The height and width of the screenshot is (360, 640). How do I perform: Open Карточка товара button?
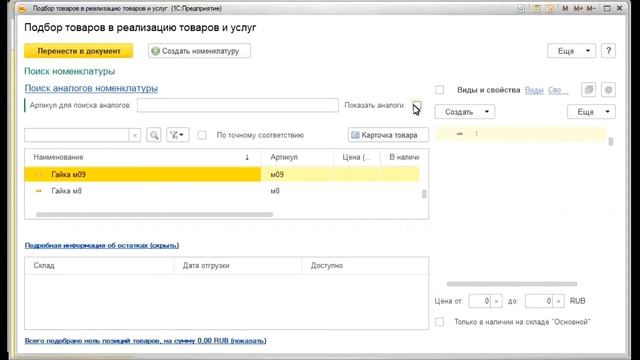tap(388, 135)
